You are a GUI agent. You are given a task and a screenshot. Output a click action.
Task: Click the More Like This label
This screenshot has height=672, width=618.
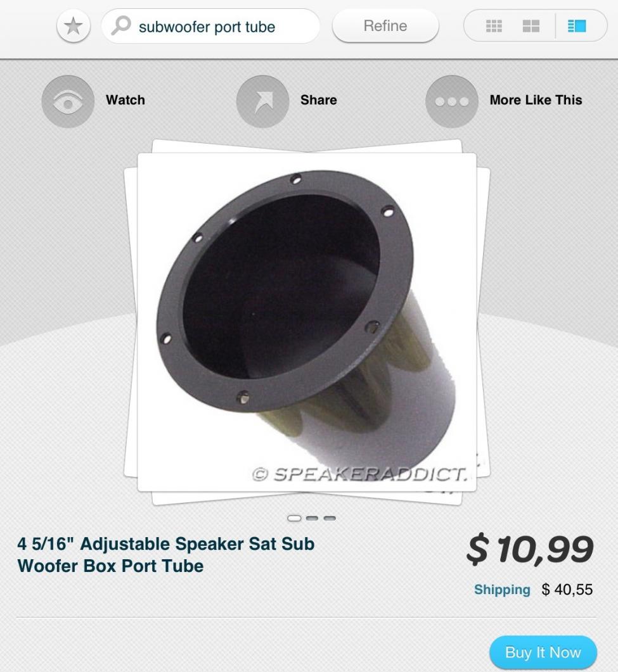tap(536, 100)
